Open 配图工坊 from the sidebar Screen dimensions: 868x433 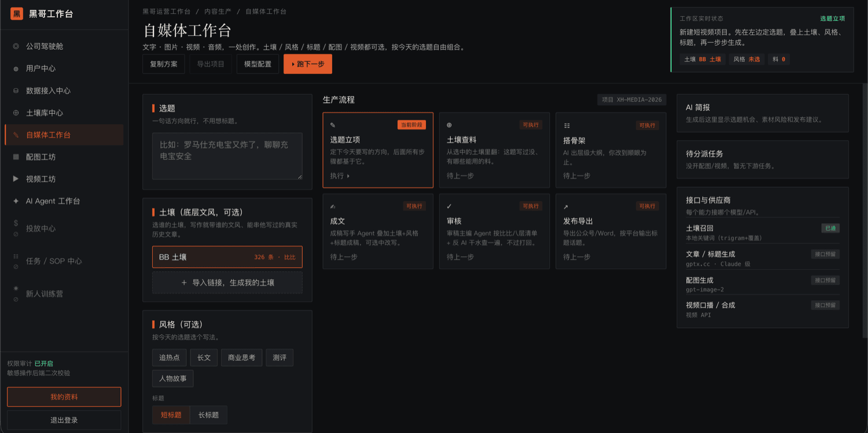pyautogui.click(x=64, y=157)
